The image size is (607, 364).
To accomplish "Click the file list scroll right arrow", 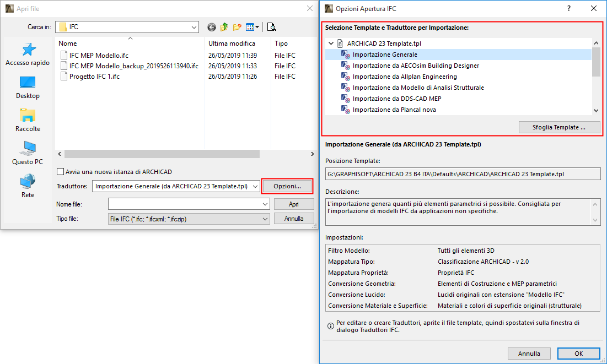I will click(x=313, y=154).
